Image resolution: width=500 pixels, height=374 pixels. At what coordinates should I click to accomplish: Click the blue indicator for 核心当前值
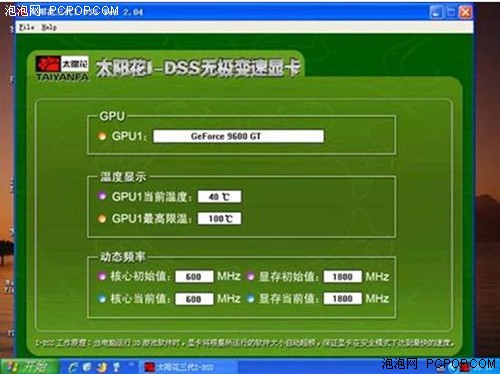(x=102, y=299)
